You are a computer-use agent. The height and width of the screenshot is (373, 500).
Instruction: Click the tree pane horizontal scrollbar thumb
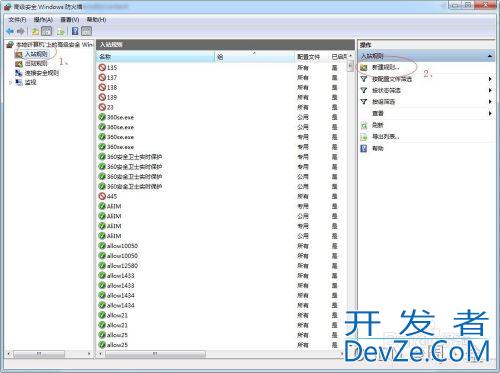(39, 354)
